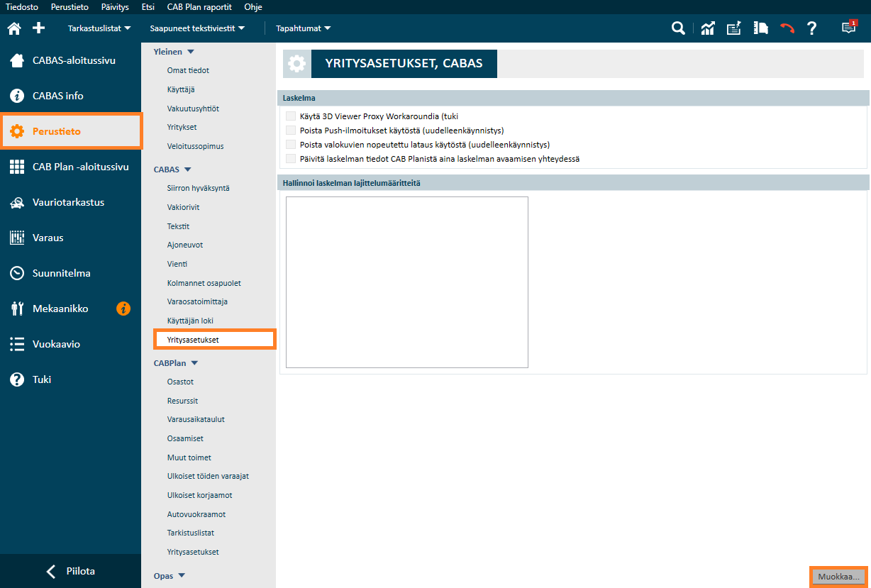Open Autovuokraamot
871x588 pixels.
pyautogui.click(x=196, y=514)
